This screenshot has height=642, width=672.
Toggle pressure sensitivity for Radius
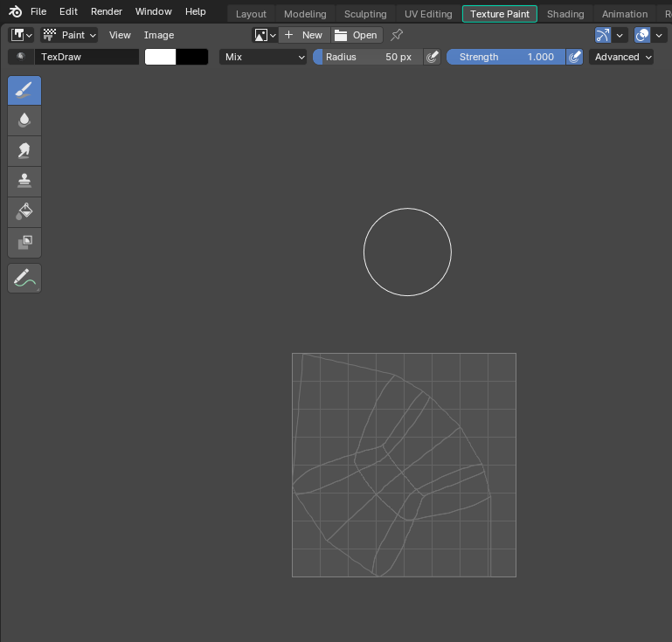coord(432,57)
